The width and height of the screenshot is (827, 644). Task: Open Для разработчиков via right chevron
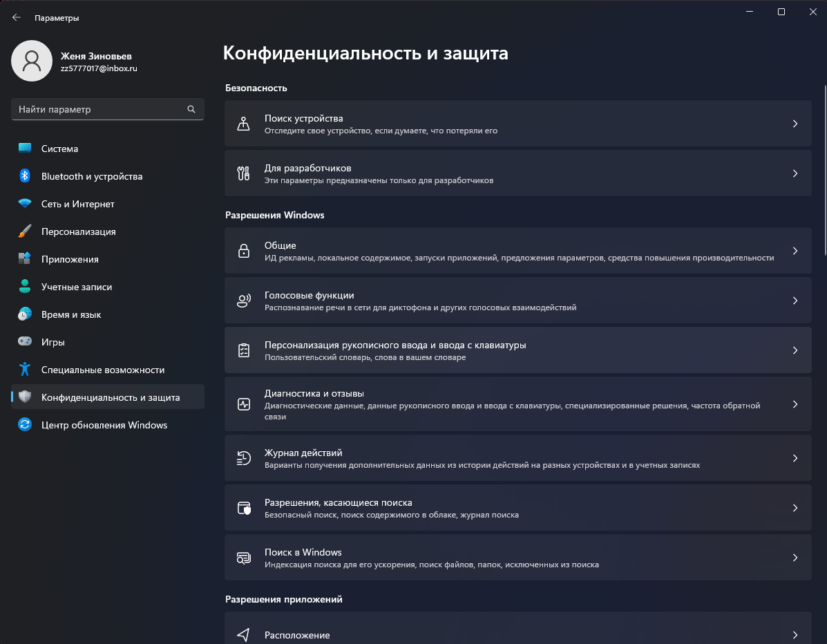point(795,173)
